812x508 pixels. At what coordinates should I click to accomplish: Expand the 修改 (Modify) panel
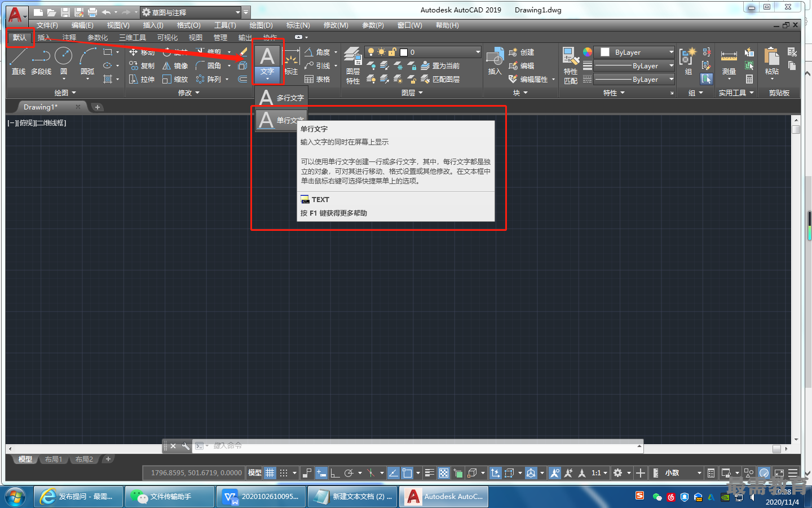[x=189, y=93]
